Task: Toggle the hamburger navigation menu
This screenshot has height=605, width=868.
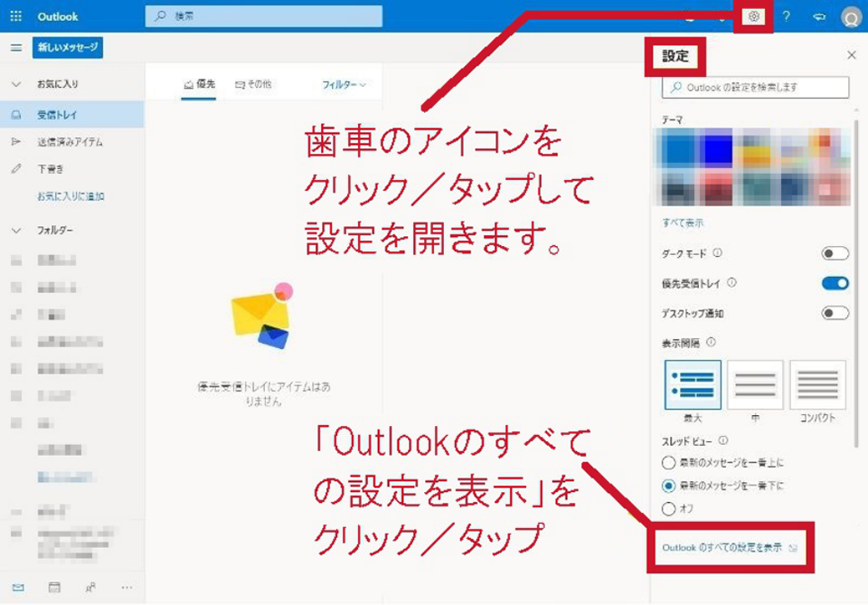Action: point(16,48)
